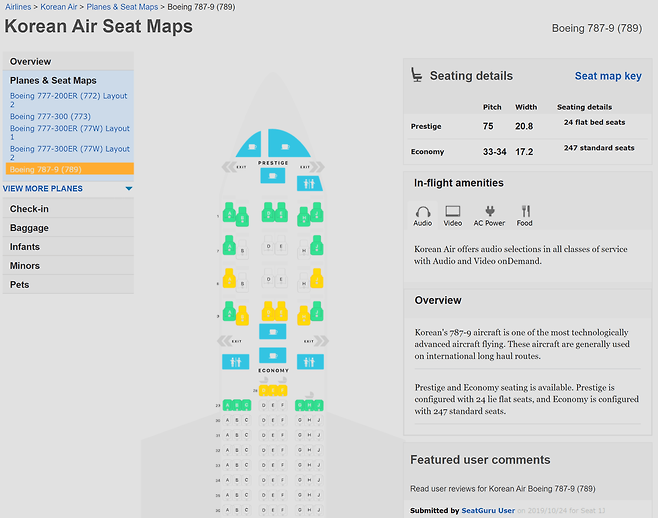This screenshot has width=658, height=518.
Task: Select green Economy seat 29J
Action: click(319, 406)
